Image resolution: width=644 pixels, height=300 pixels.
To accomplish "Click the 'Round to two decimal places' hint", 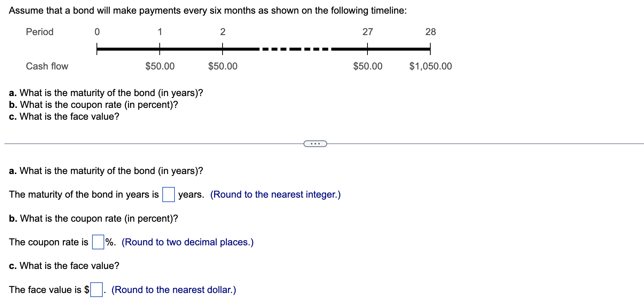I will 187,242.
